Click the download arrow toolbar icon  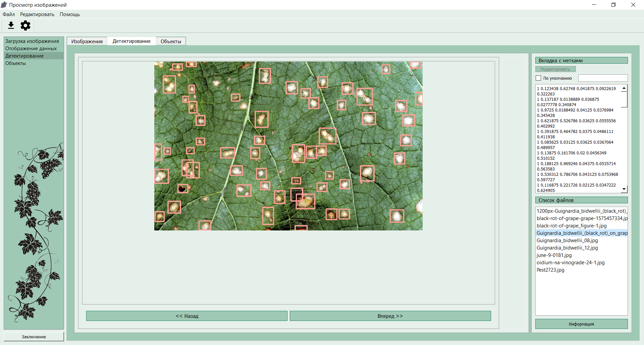coord(11,25)
